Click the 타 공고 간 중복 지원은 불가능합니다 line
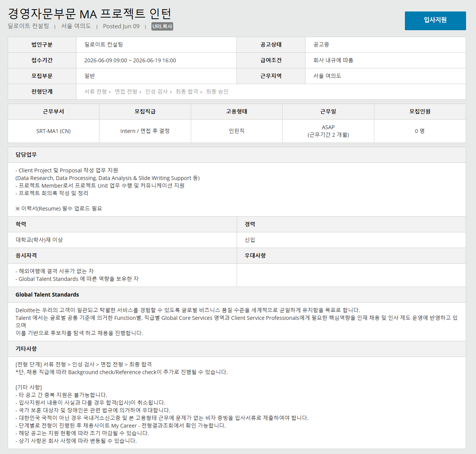Viewport: 476px width, 454px height. pyautogui.click(x=62, y=395)
